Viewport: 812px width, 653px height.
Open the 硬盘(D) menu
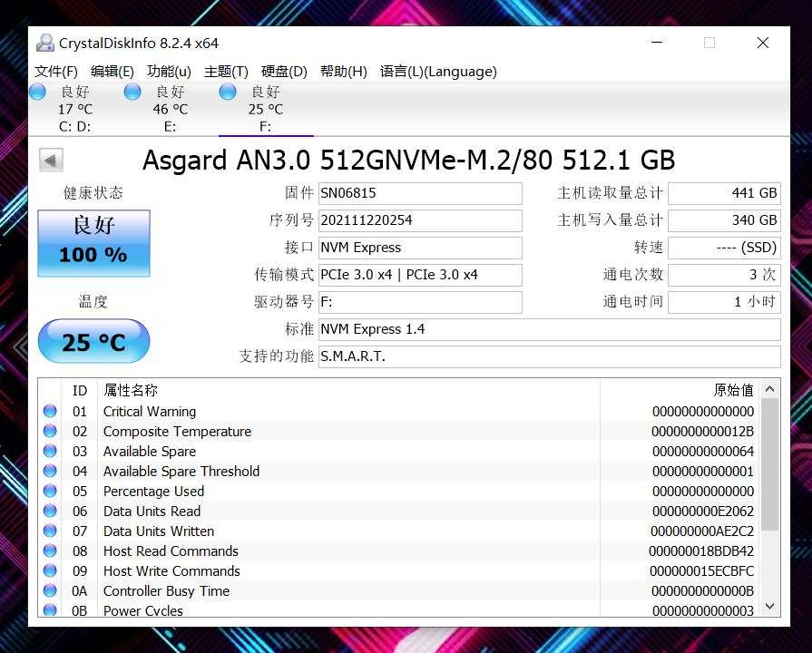point(284,72)
